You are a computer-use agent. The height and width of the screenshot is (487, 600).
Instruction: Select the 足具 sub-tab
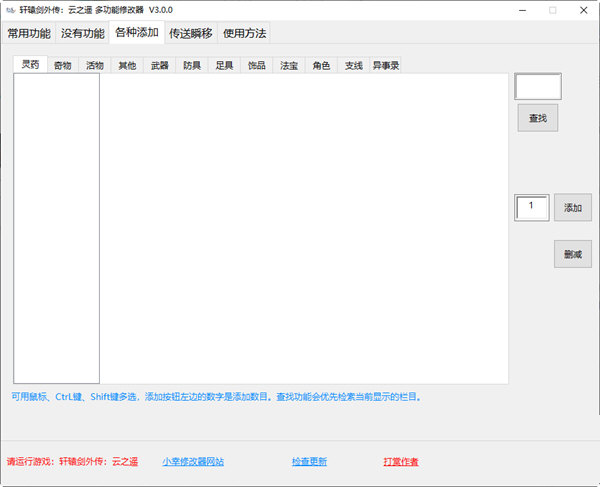pyautogui.click(x=224, y=65)
